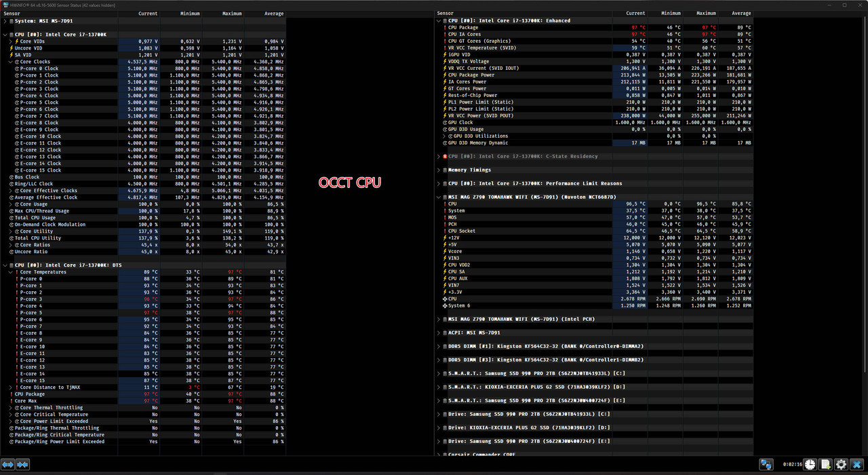Viewport: 868px width, 475px height.
Task: Expand the Core Effective Clocks subgroup
Action: (10, 191)
